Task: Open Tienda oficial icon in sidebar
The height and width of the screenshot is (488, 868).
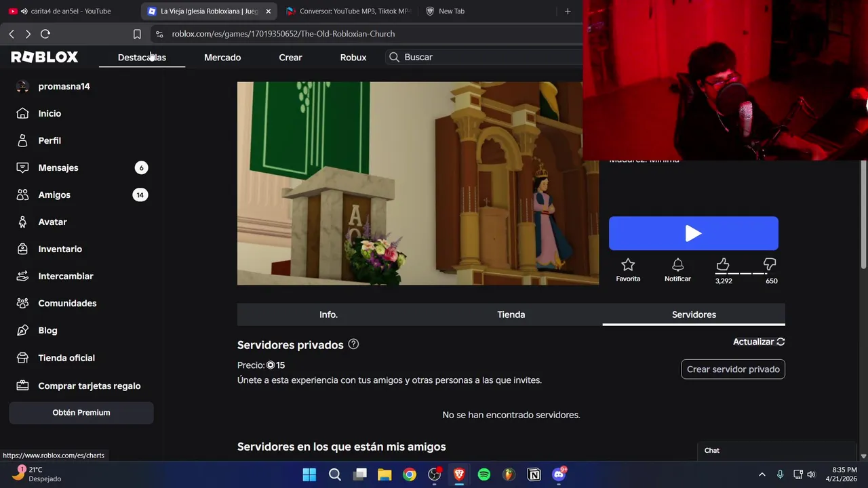Action: [22, 358]
